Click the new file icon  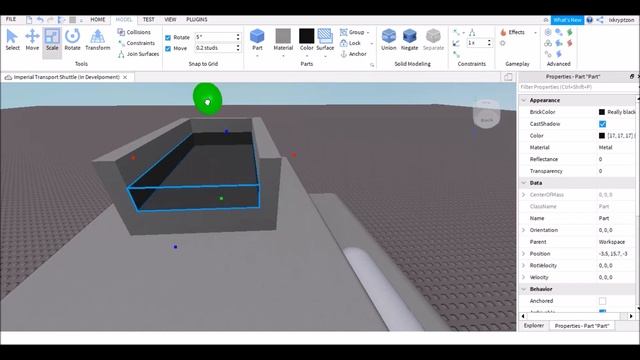[x=29, y=20]
